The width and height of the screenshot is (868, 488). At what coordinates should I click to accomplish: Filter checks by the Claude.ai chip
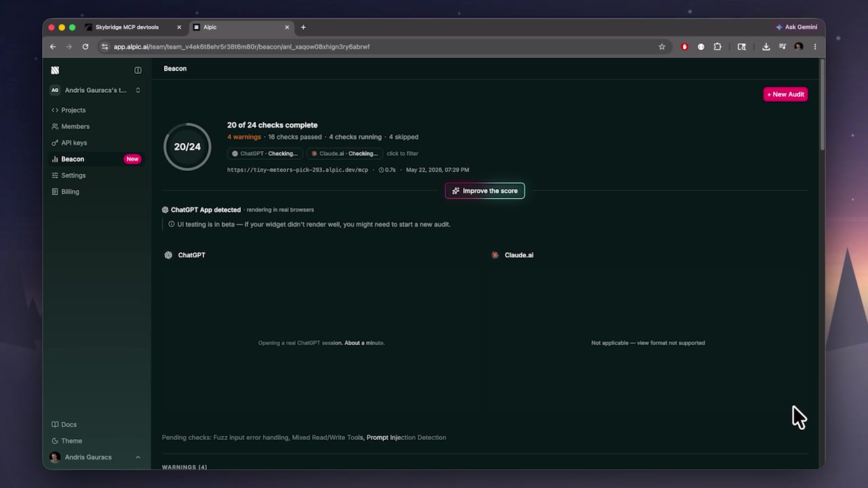point(344,154)
